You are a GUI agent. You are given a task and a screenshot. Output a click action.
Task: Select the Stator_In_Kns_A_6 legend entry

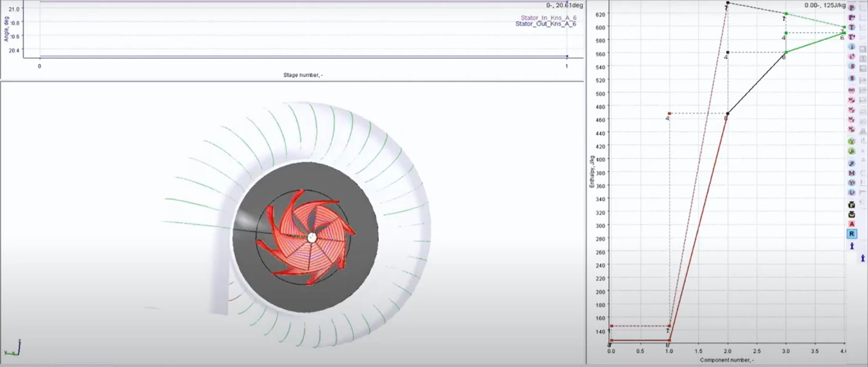(548, 18)
